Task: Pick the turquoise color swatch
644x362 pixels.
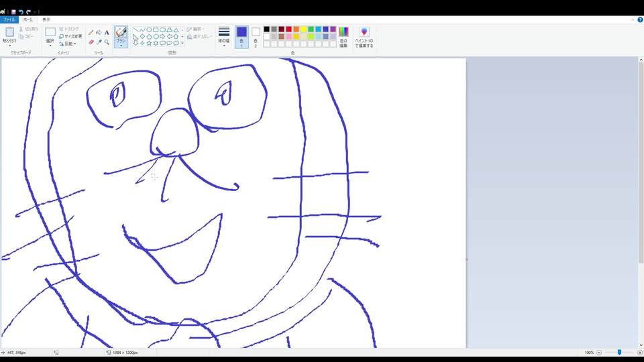Action: [x=318, y=29]
